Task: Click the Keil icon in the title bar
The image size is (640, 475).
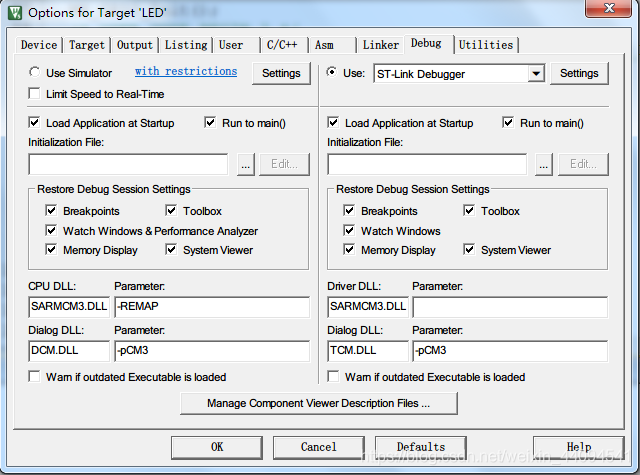Action: (x=15, y=13)
